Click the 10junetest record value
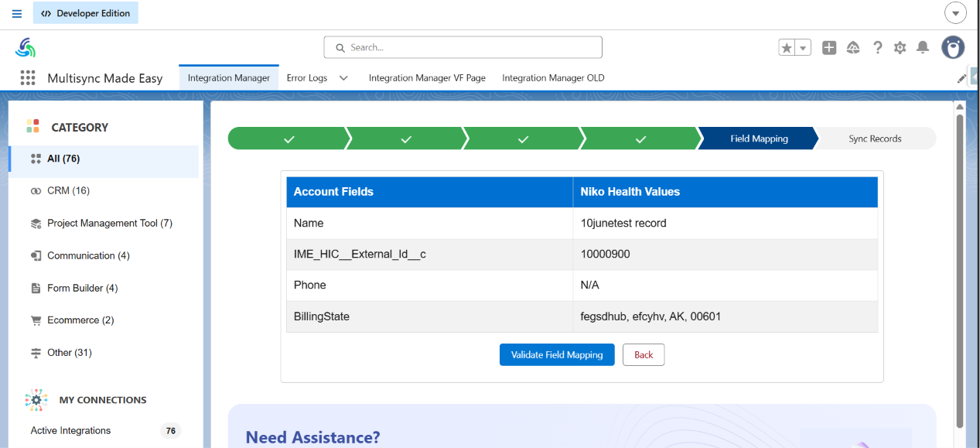The height and width of the screenshot is (448, 980). click(x=623, y=223)
